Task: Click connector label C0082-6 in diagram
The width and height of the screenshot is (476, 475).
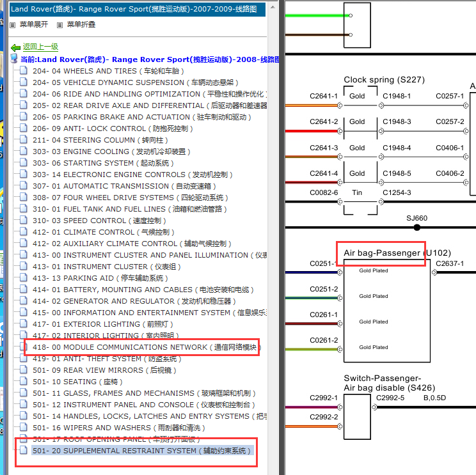Action: pyautogui.click(x=324, y=193)
